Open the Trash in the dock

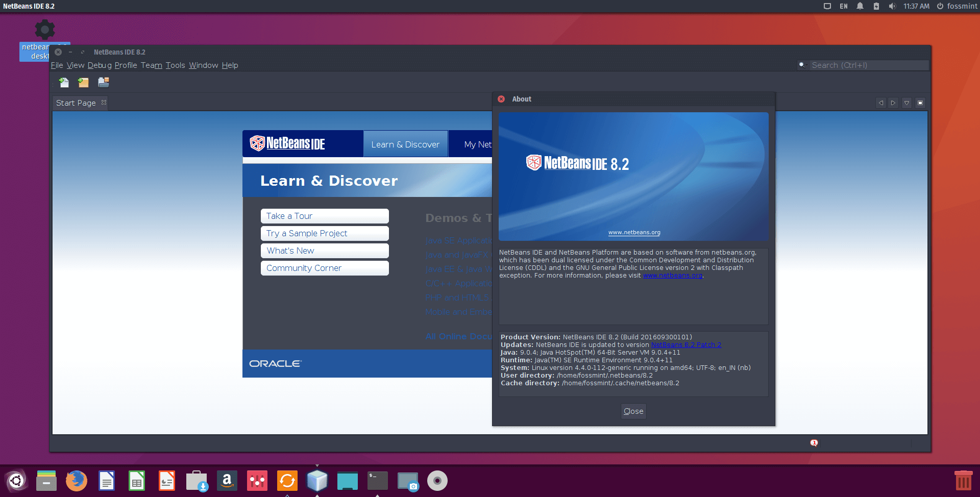pyautogui.click(x=964, y=481)
